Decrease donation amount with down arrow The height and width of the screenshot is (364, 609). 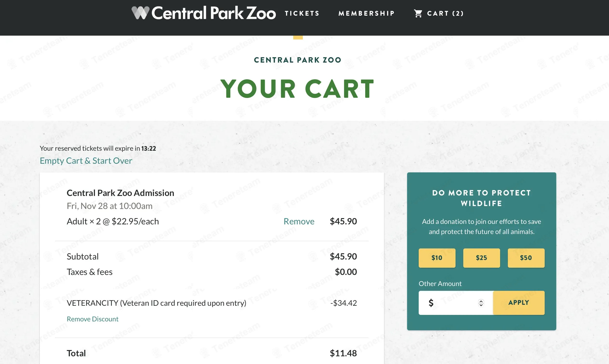[481, 305]
